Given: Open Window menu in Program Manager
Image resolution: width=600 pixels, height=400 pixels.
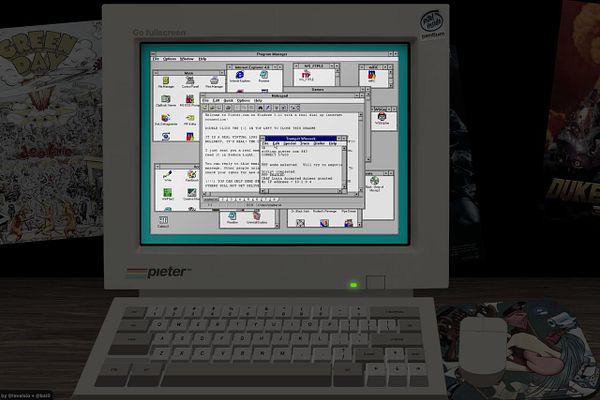Looking at the screenshot, I should [187, 59].
